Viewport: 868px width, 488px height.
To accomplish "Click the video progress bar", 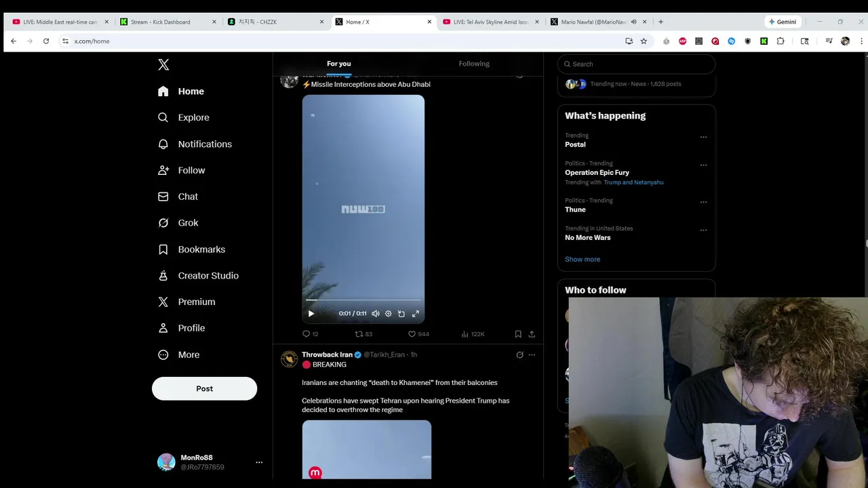I will pos(363,300).
